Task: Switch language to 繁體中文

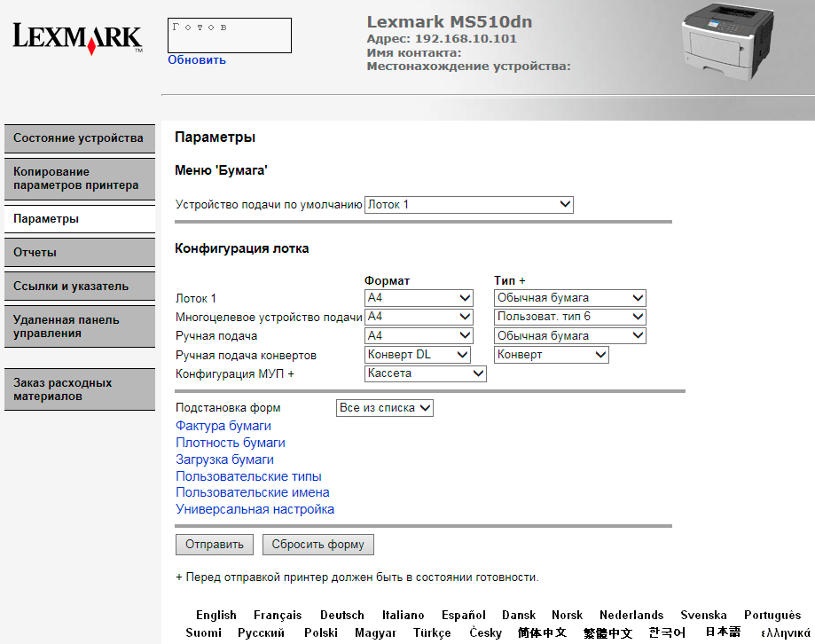Action: tap(607, 632)
